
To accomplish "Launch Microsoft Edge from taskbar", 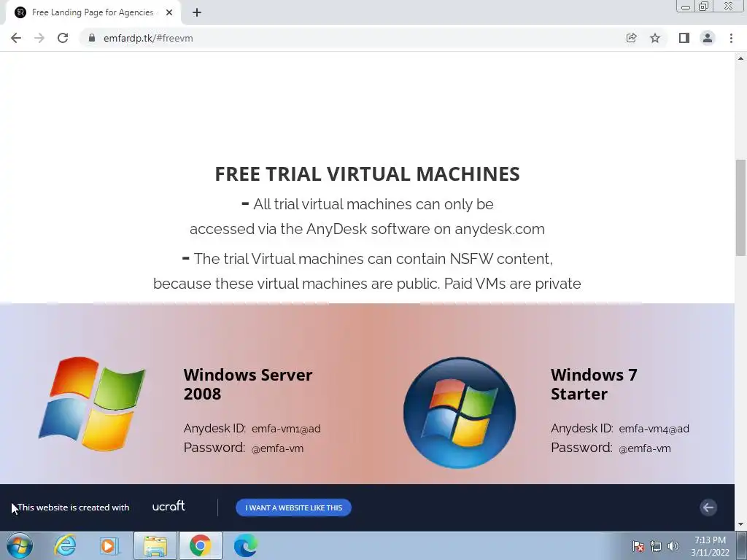I will [246, 545].
